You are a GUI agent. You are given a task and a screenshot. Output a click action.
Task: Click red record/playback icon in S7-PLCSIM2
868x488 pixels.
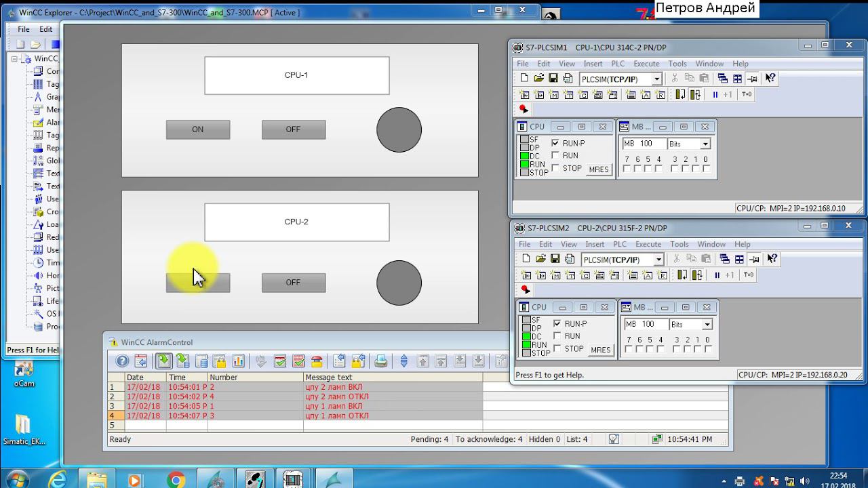[525, 289]
